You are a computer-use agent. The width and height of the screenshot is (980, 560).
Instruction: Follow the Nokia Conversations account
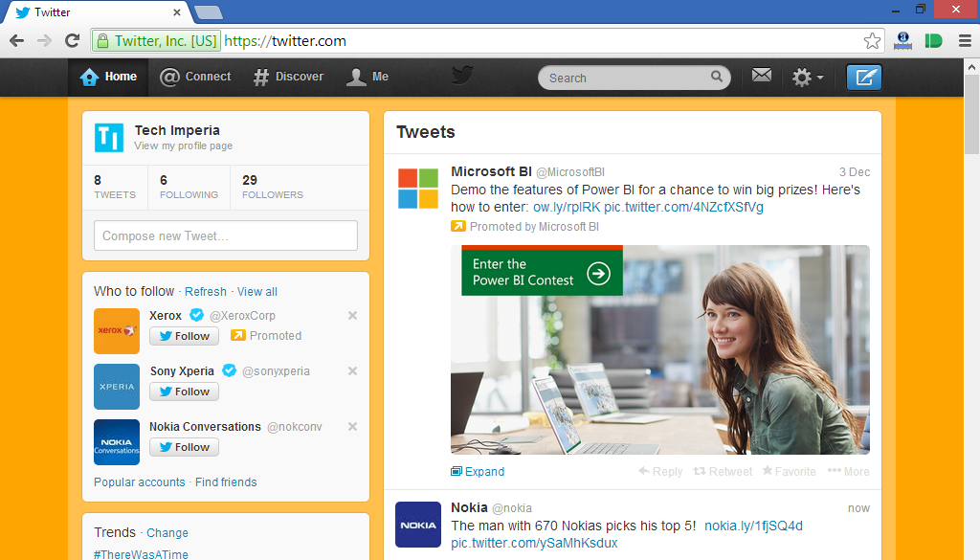tap(184, 447)
